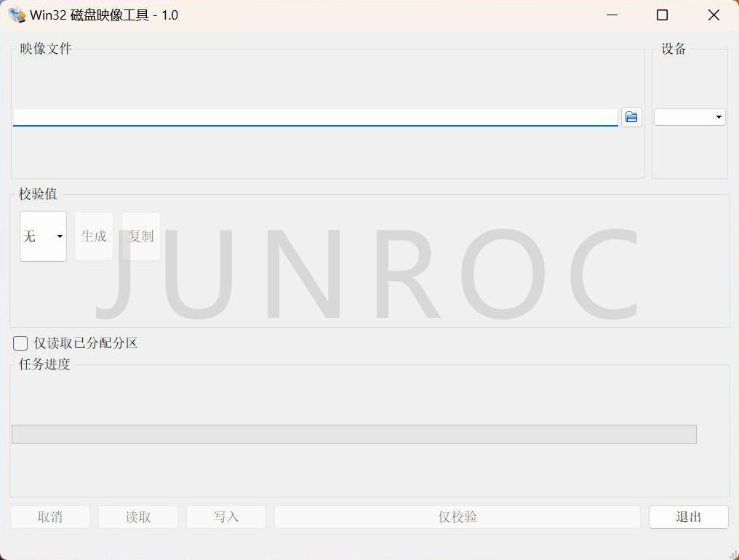
Task: Click the 任务进度 group label
Action: (44, 364)
